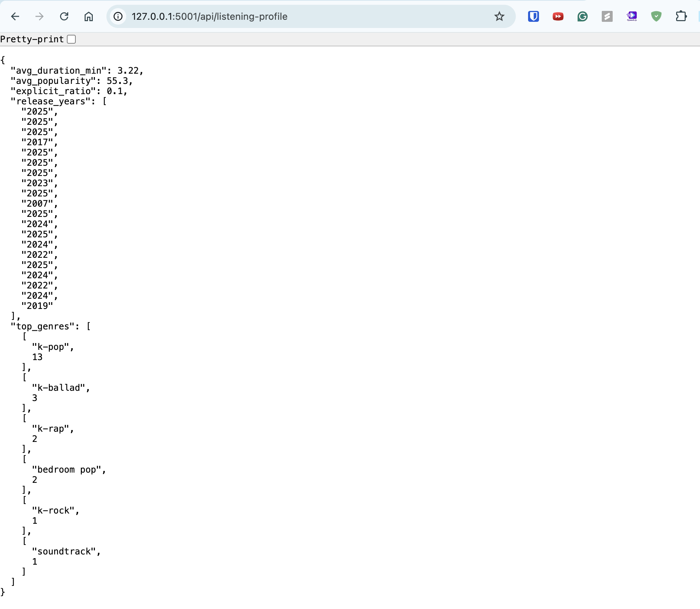Viewport: 700px width, 609px height.
Task: Click the gray extension icon next to Grammarly
Action: pyautogui.click(x=608, y=16)
